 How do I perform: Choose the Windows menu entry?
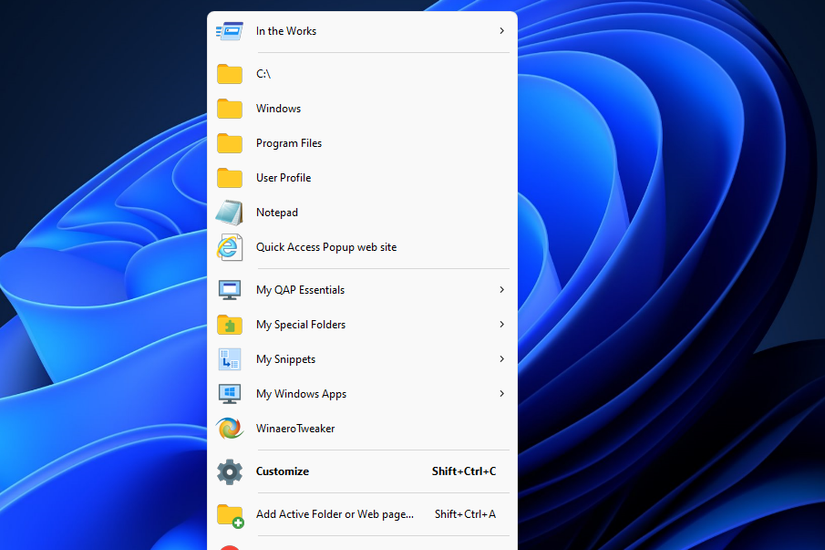(x=362, y=108)
